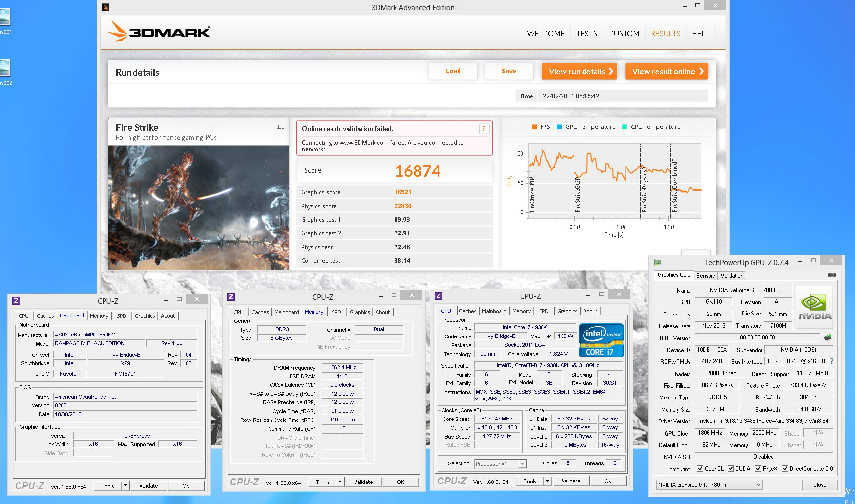
Task: Open Tools dropdown arrow in CPU-Z CPU window
Action: (547, 481)
